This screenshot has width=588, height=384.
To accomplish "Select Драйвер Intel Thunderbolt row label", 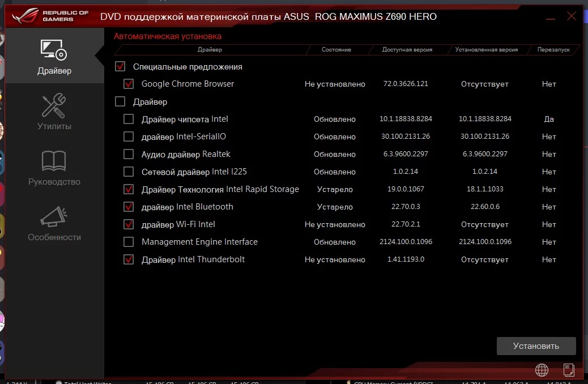I will [193, 259].
